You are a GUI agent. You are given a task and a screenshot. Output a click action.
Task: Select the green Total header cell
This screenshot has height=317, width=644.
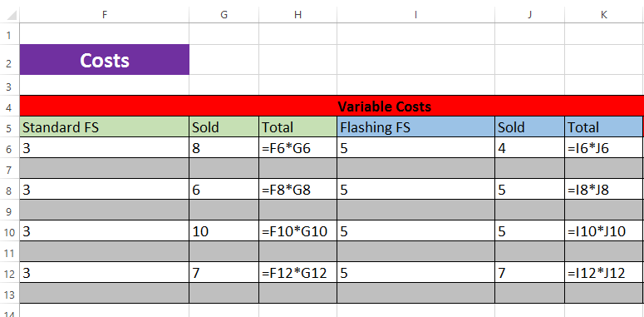(x=297, y=127)
